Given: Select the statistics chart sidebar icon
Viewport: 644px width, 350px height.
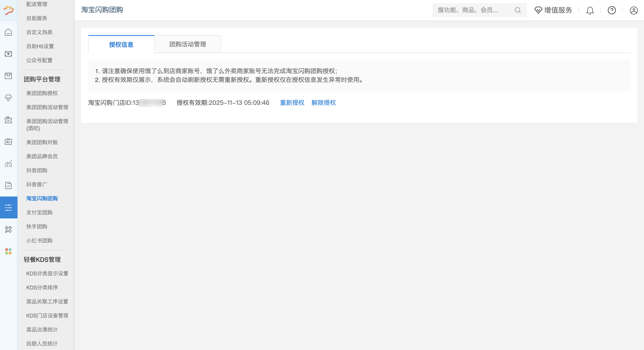Looking at the screenshot, I should pyautogui.click(x=8, y=164).
